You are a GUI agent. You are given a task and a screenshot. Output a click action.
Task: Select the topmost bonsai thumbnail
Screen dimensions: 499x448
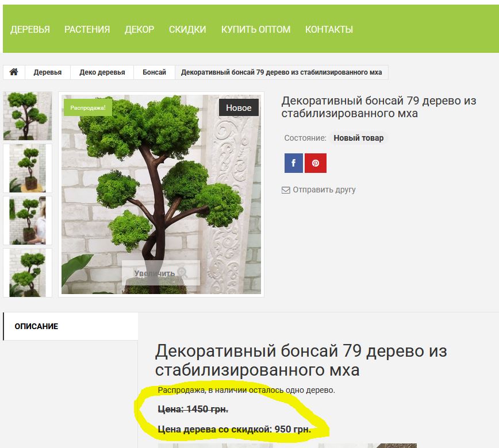(28, 115)
